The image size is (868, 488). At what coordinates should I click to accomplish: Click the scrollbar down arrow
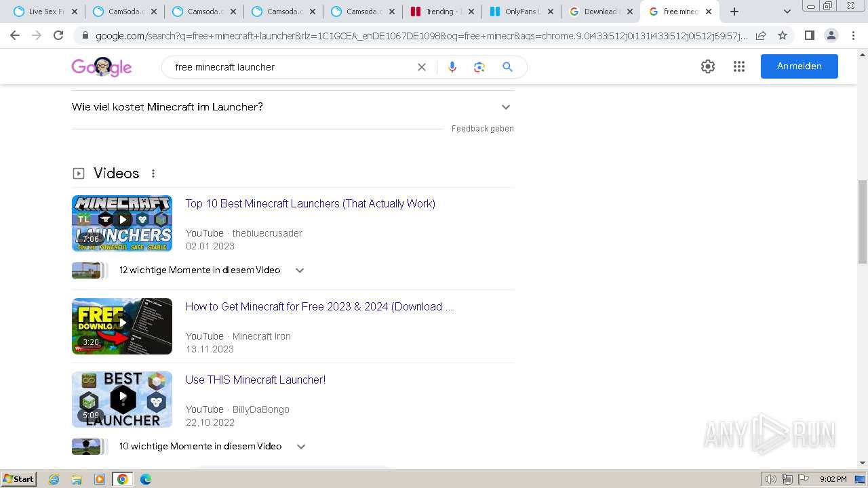coord(863,463)
